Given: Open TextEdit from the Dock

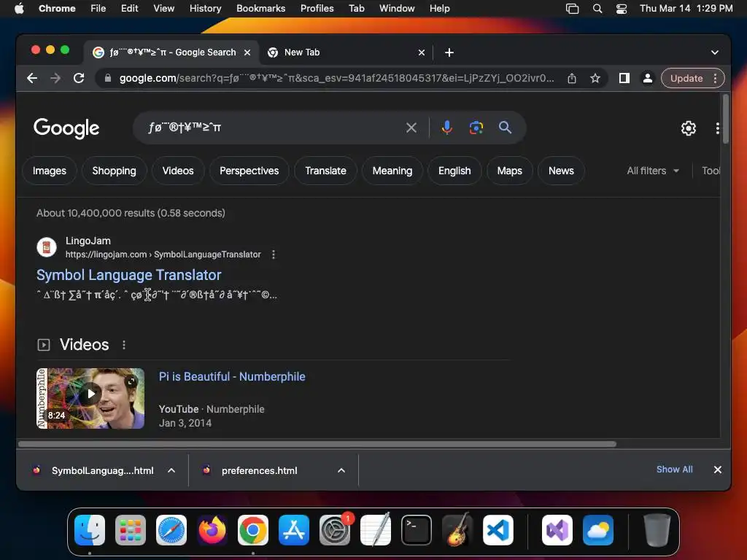Looking at the screenshot, I should tap(376, 530).
